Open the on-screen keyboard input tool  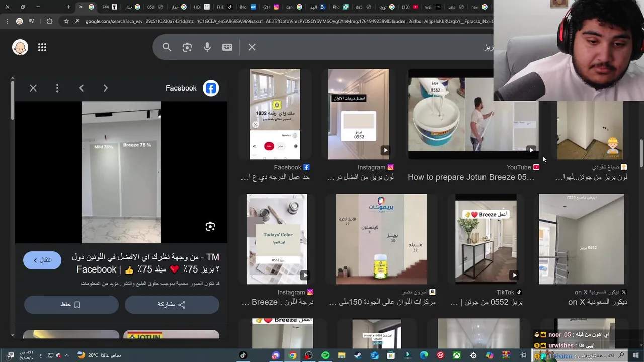(227, 47)
